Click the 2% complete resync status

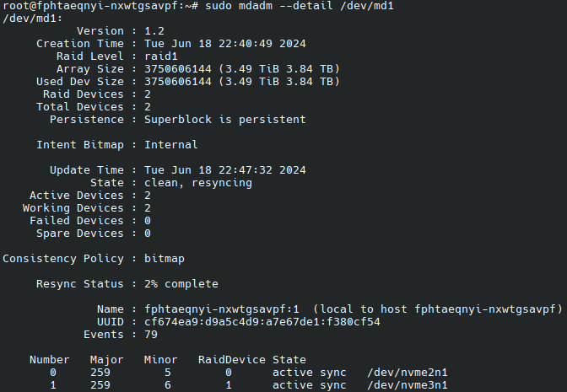(x=181, y=284)
